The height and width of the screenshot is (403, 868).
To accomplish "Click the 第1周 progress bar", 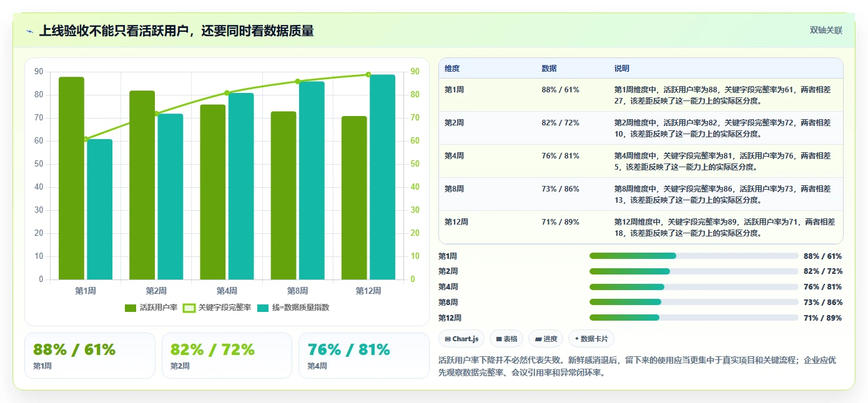I will point(694,256).
